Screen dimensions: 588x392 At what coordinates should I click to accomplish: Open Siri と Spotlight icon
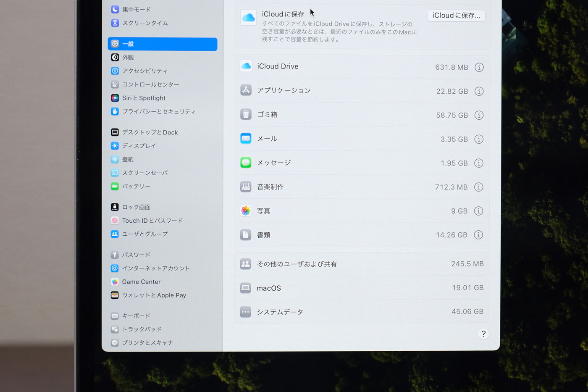(115, 97)
